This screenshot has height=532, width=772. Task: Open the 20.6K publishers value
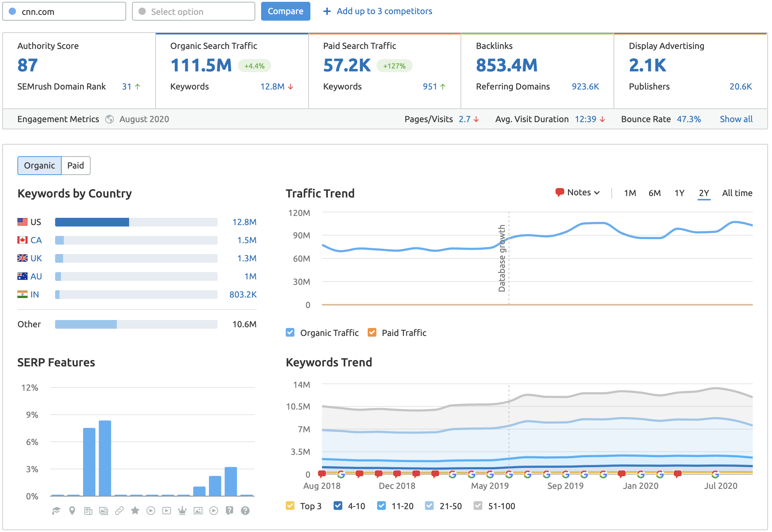[x=741, y=87]
